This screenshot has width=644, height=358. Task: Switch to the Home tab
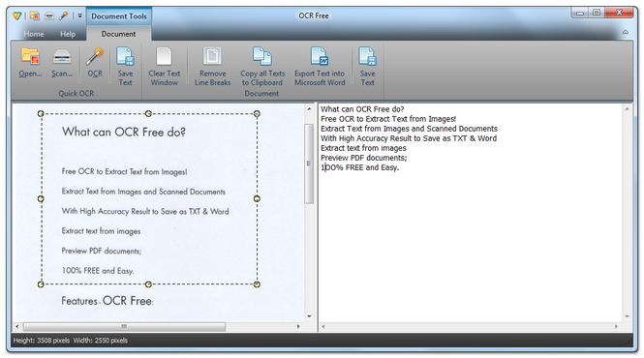(x=34, y=34)
